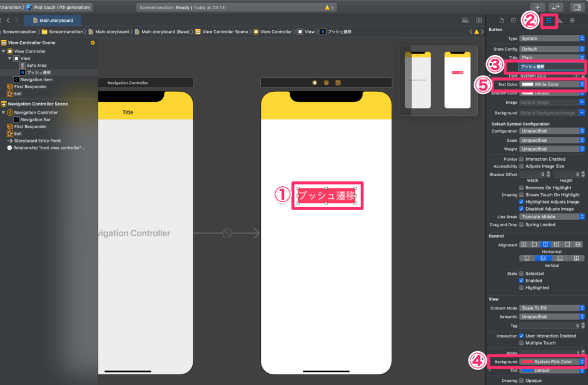The image size is (588, 385).
Task: Open the File inspector
Action: (x=502, y=20)
